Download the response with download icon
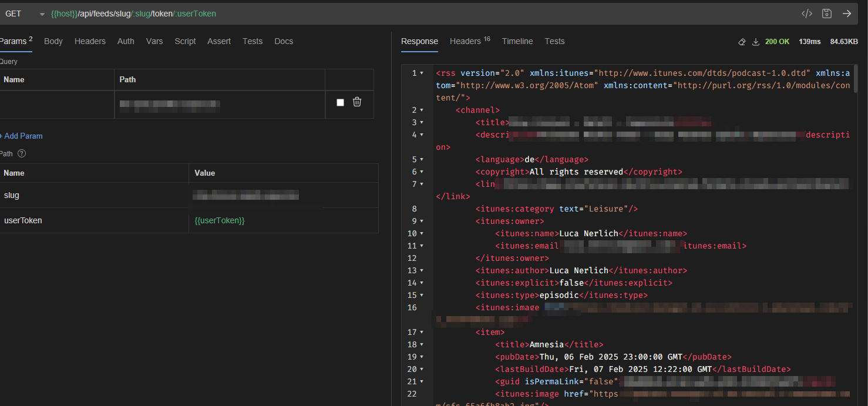The width and height of the screenshot is (868, 406). click(756, 42)
